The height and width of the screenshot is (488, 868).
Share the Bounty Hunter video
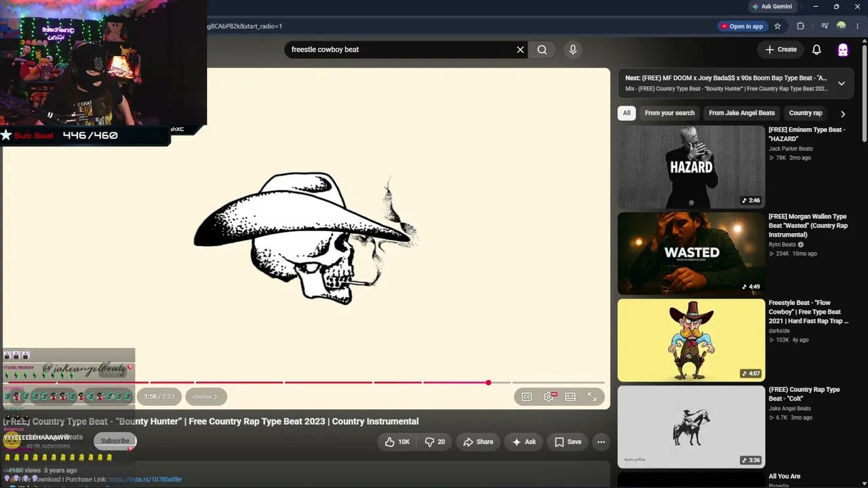point(478,442)
